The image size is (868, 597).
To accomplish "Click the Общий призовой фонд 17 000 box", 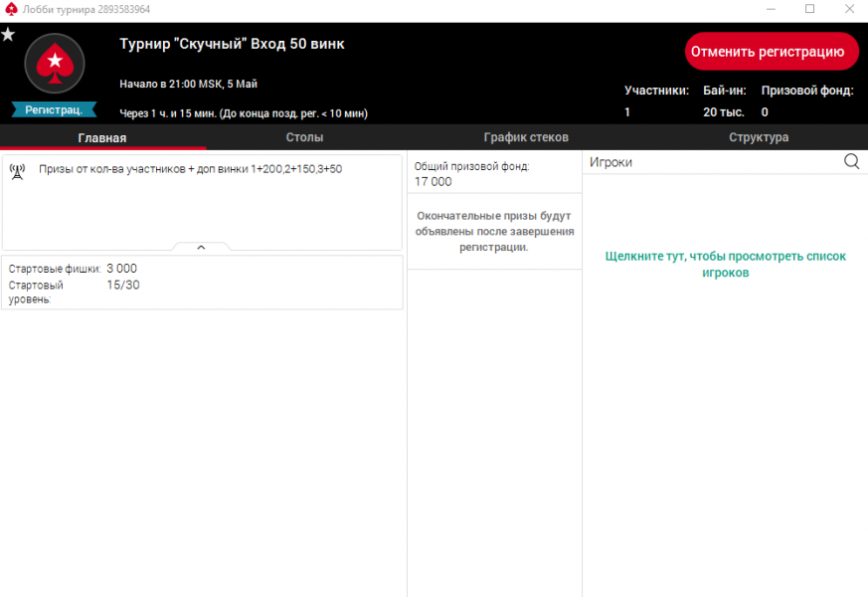I will [x=494, y=174].
